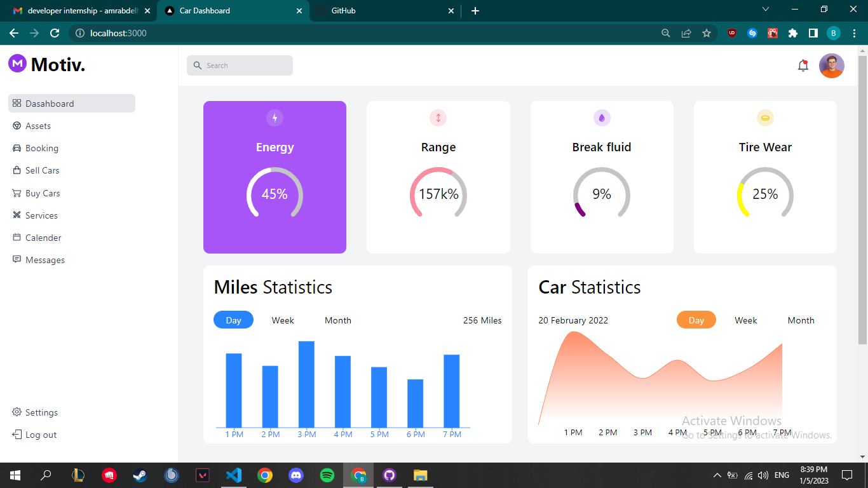Click the Tire Wear icon
Viewport: 868px width, 488px height.
coord(764,118)
